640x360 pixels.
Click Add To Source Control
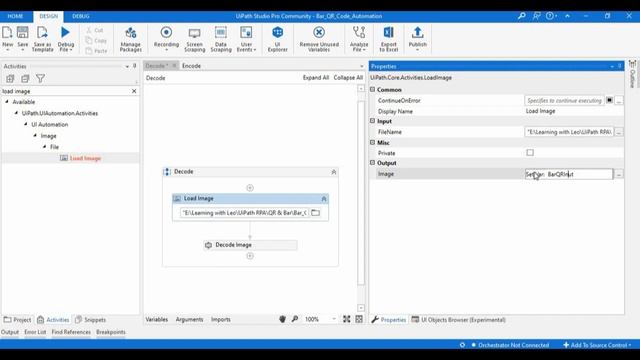coord(597,345)
